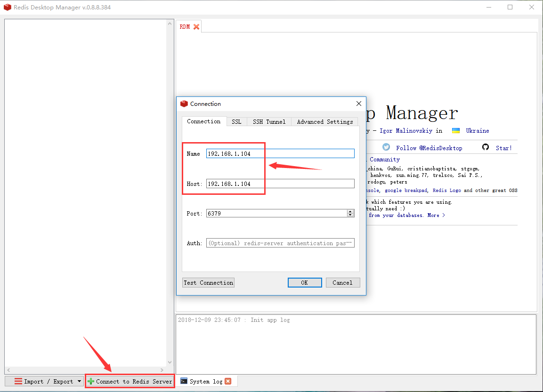Open the Community link

point(384,159)
